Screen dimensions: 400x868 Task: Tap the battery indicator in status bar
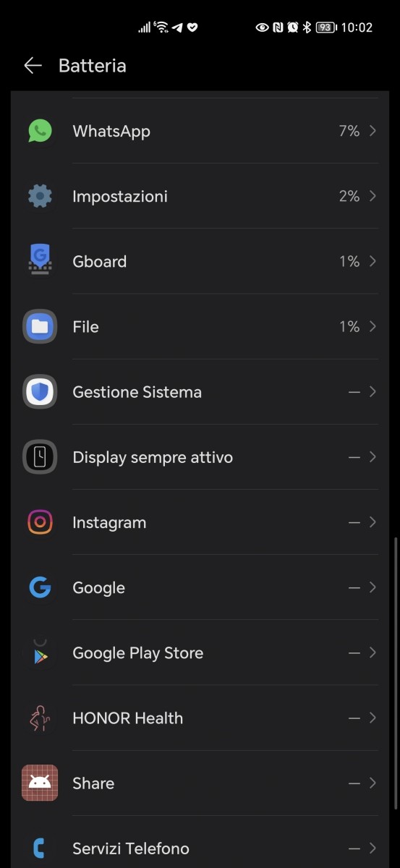[x=325, y=27]
